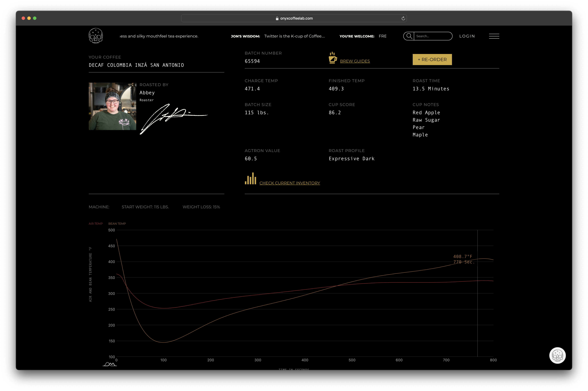Toggle the AIR TEMP chart legend

pos(96,223)
